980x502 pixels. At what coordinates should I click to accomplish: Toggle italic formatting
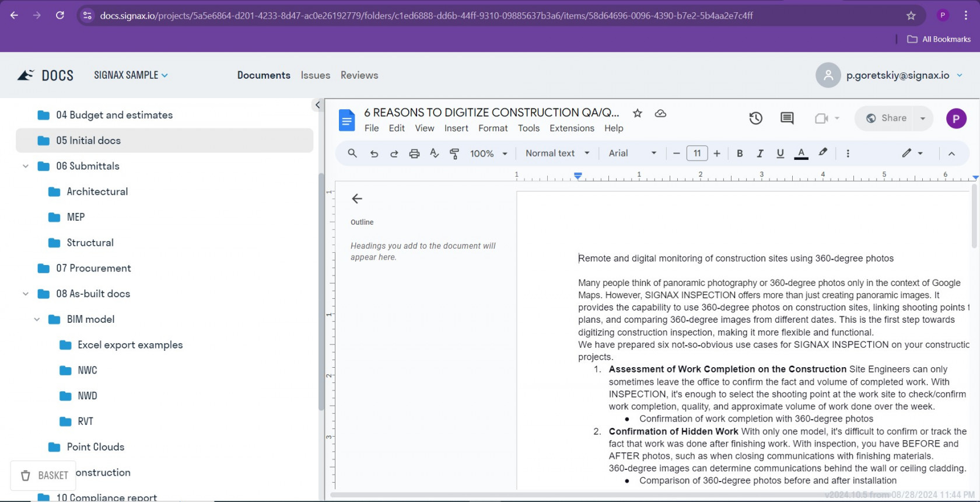tap(760, 154)
